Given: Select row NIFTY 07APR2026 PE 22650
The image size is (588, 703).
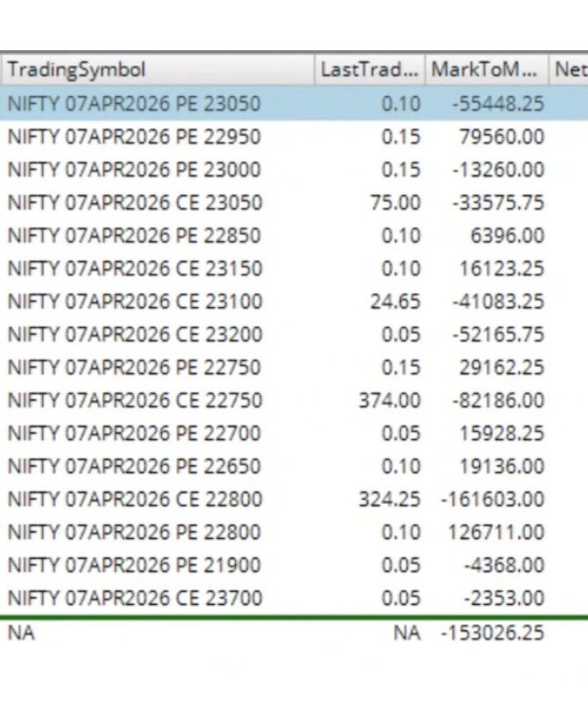Looking at the screenshot, I should [x=294, y=466].
